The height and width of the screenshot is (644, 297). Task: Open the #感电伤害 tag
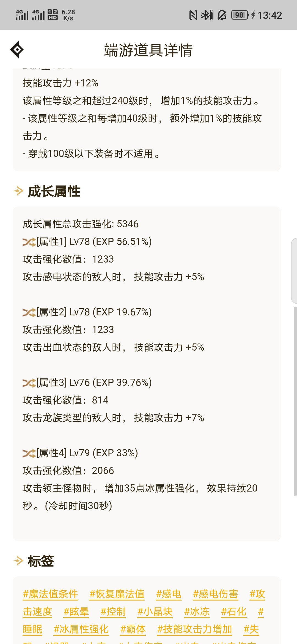[216, 594]
